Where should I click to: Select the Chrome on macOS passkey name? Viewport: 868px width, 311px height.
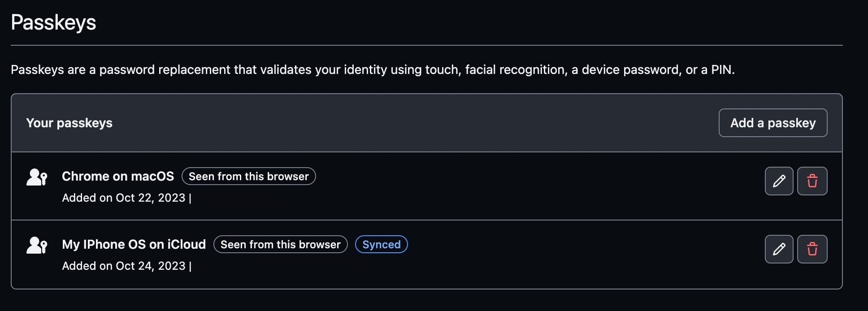pyautogui.click(x=118, y=176)
